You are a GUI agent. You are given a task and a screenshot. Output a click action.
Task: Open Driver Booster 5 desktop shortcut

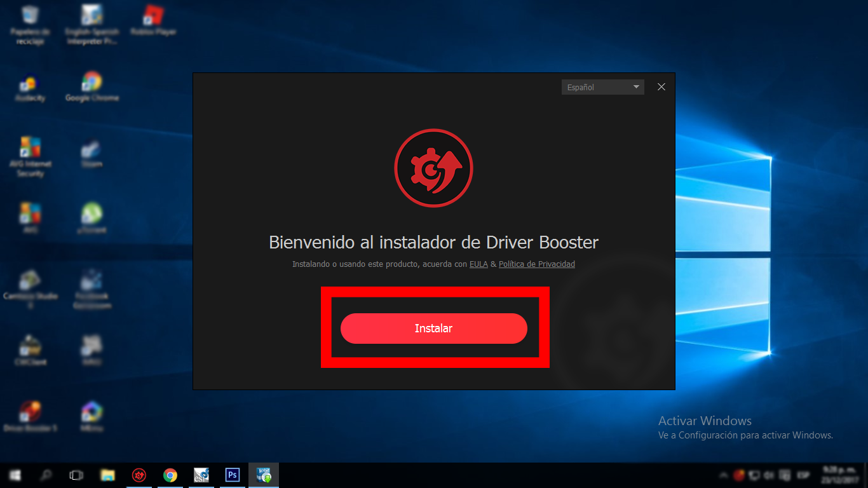click(30, 417)
